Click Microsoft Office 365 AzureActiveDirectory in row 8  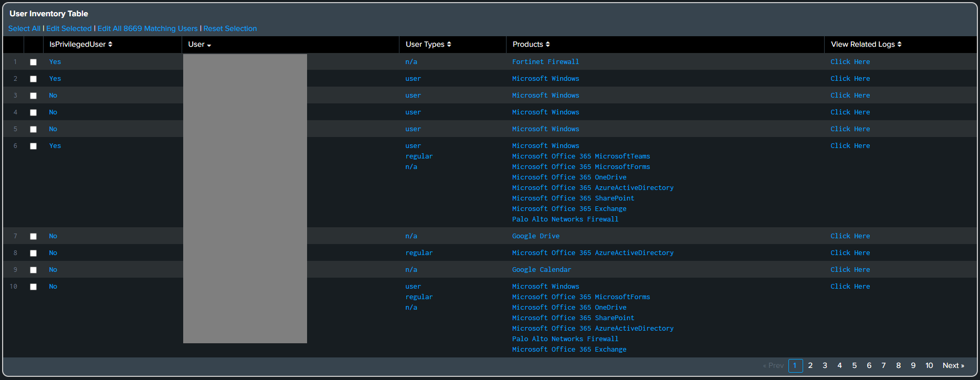pos(593,253)
